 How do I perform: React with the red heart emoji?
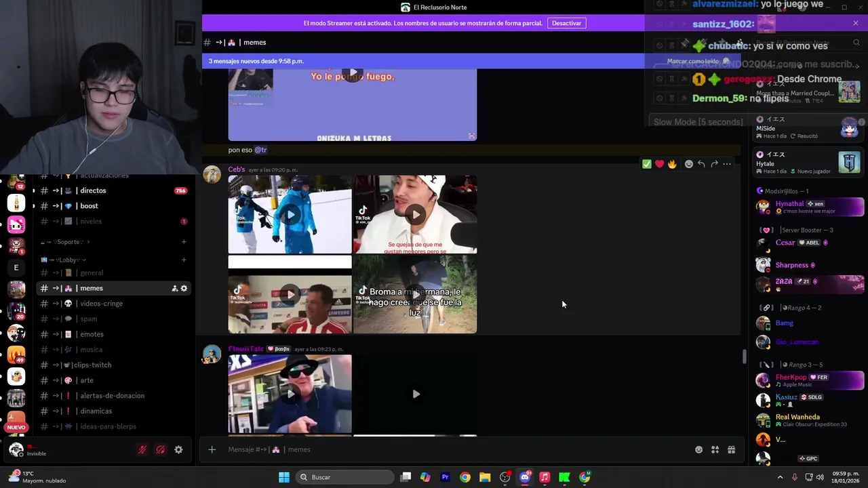[659, 164]
